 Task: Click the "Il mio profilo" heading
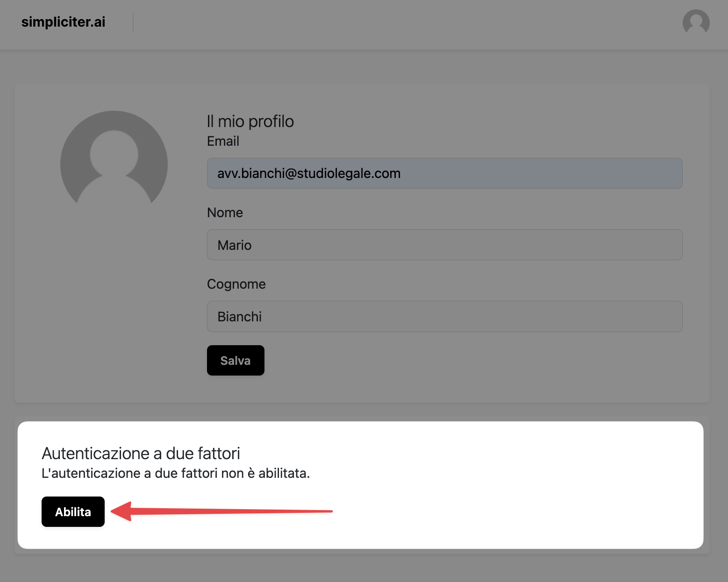coord(250,121)
